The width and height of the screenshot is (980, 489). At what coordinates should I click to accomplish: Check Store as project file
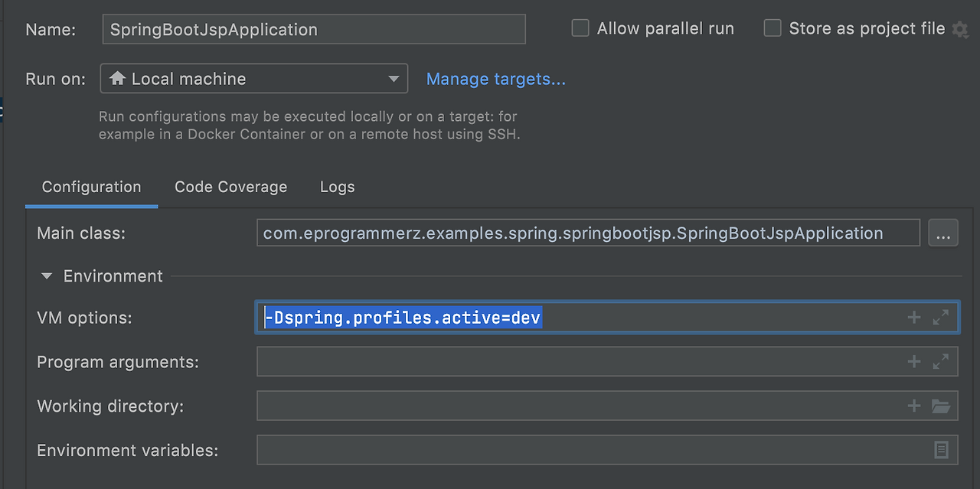click(x=773, y=28)
